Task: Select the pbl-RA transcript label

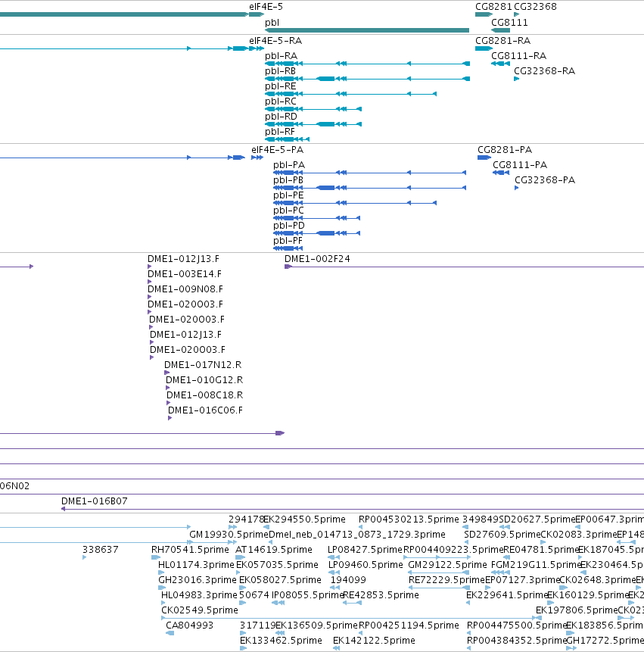Action: tap(282, 56)
